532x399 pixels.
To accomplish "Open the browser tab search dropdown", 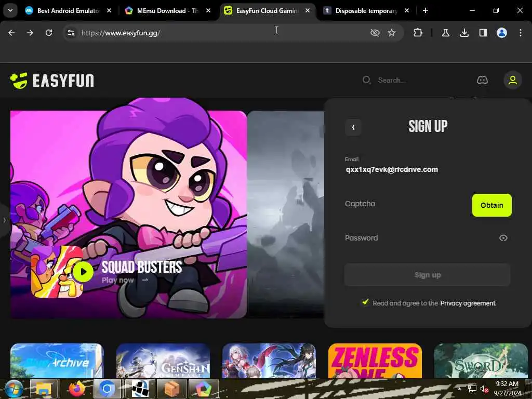I will 10,10.
